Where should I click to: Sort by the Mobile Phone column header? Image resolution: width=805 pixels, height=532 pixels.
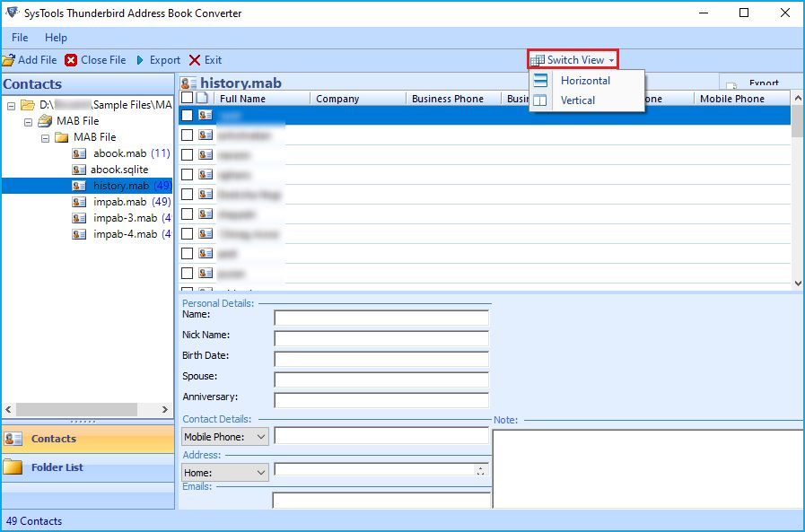click(x=742, y=99)
